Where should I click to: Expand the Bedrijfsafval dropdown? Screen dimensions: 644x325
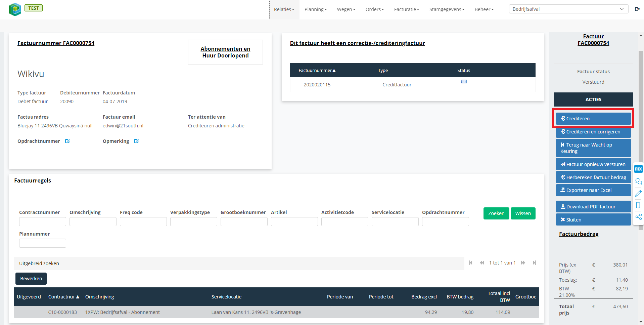pos(568,9)
